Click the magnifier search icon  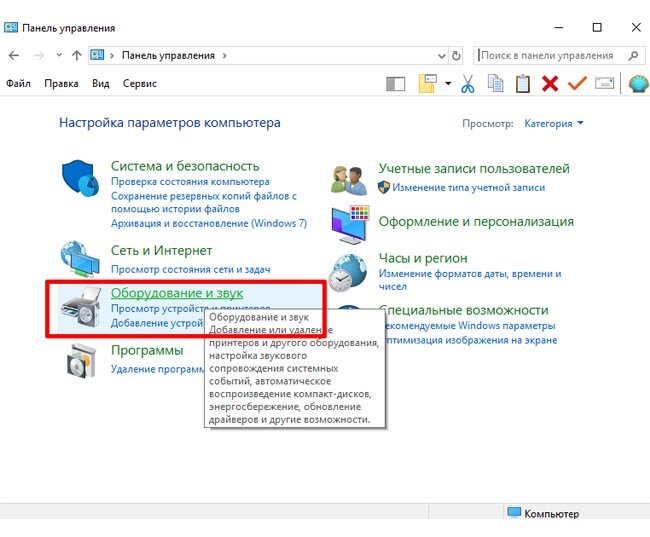[633, 56]
